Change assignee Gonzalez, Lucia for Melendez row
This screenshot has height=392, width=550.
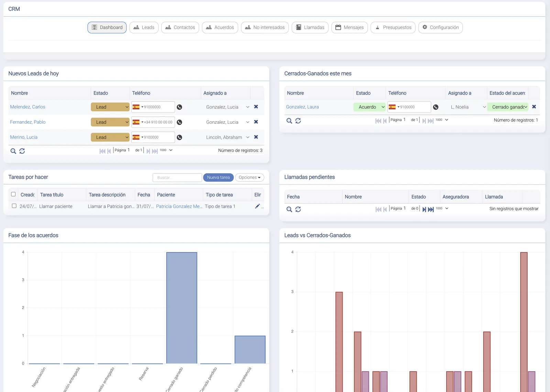[x=227, y=107]
